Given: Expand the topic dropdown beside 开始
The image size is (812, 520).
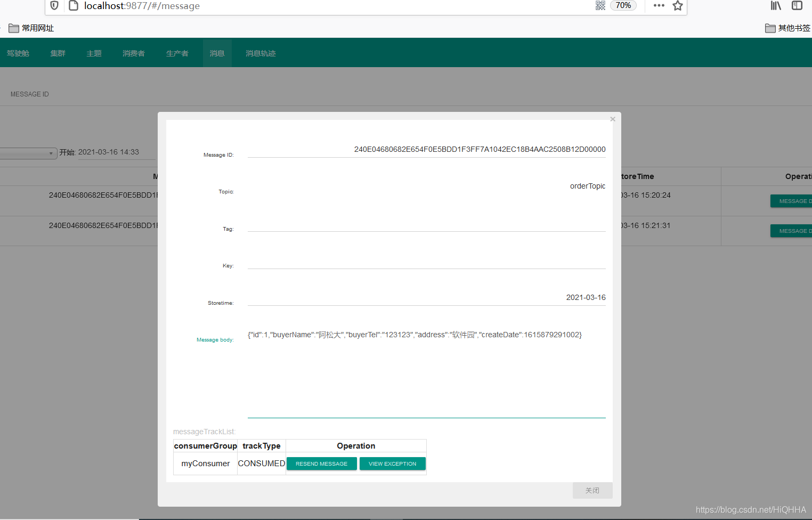Looking at the screenshot, I should tap(28, 153).
